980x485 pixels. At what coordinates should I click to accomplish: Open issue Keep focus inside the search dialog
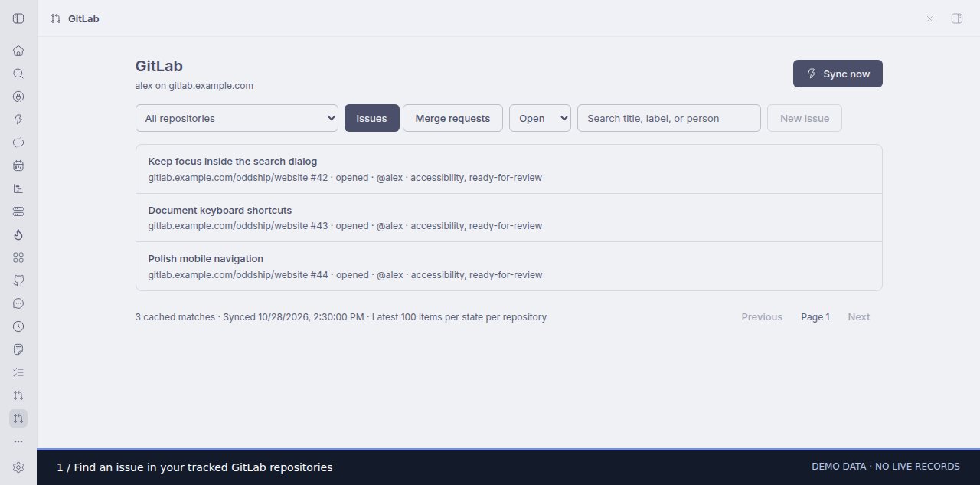pos(509,169)
